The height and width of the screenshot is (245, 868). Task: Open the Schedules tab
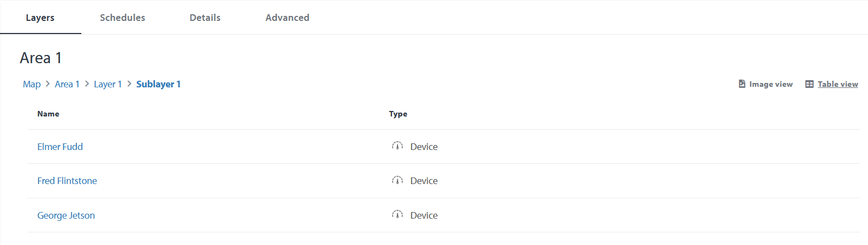click(x=123, y=18)
